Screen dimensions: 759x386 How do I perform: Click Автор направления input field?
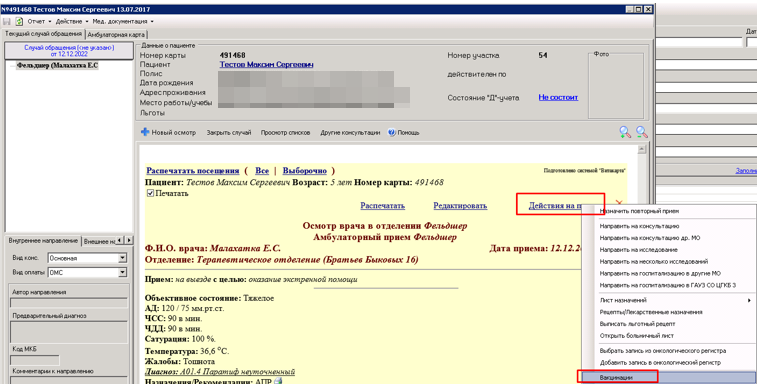pos(69,303)
